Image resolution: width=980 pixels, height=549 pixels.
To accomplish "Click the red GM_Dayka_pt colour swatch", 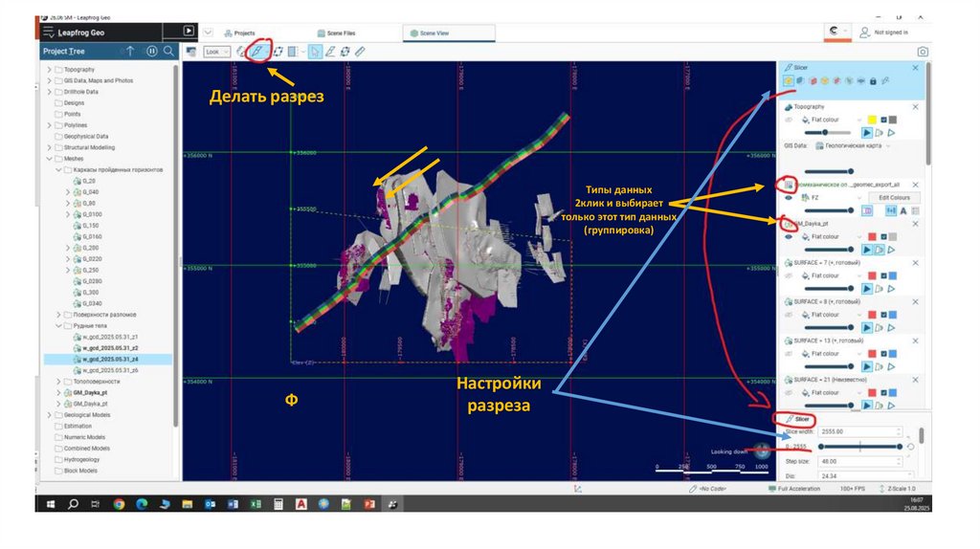I will pos(872,236).
